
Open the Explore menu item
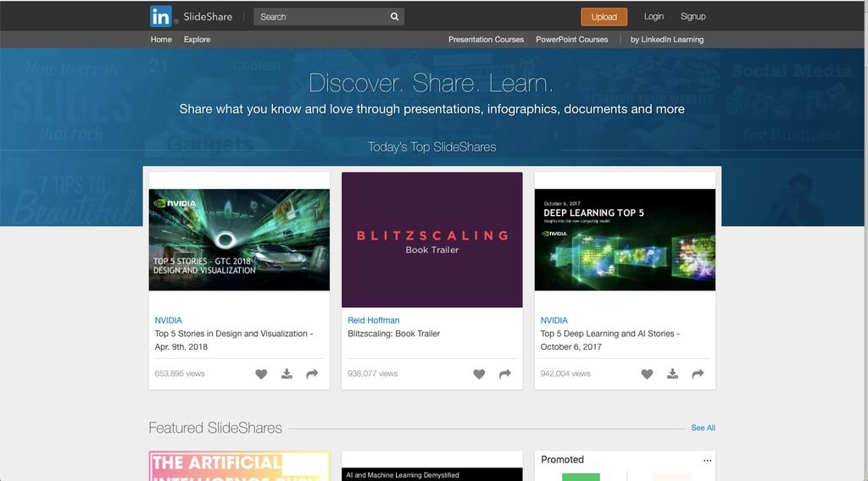coord(197,39)
